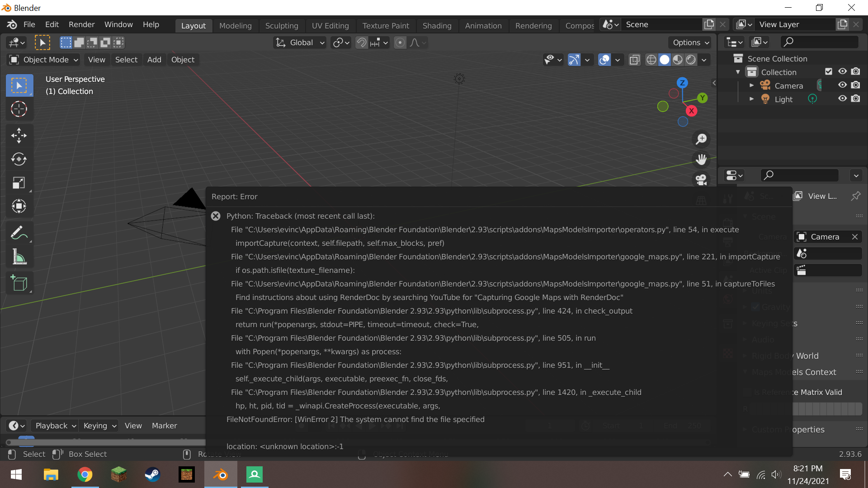The width and height of the screenshot is (868, 488).
Task: Toggle wireframe shading mode
Action: pyautogui.click(x=651, y=59)
